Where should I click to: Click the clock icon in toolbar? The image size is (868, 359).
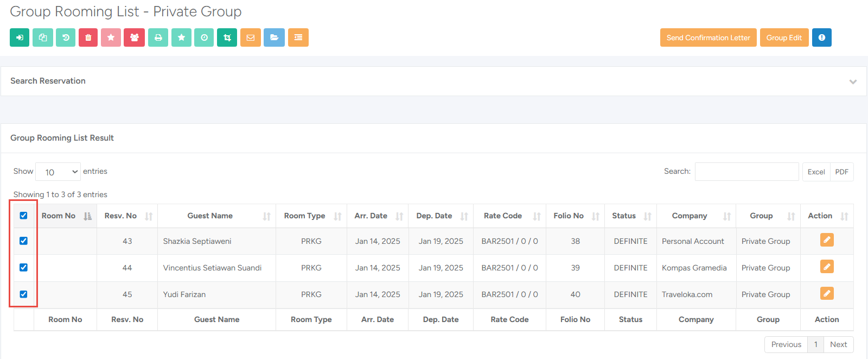pyautogui.click(x=204, y=37)
